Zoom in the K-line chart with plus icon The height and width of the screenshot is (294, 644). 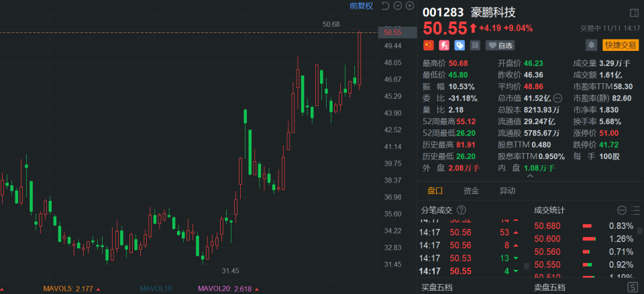tap(409, 6)
